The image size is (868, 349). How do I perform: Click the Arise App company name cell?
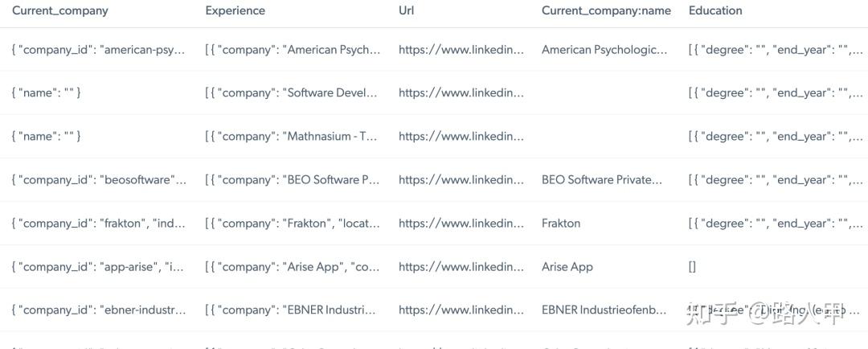tap(567, 267)
